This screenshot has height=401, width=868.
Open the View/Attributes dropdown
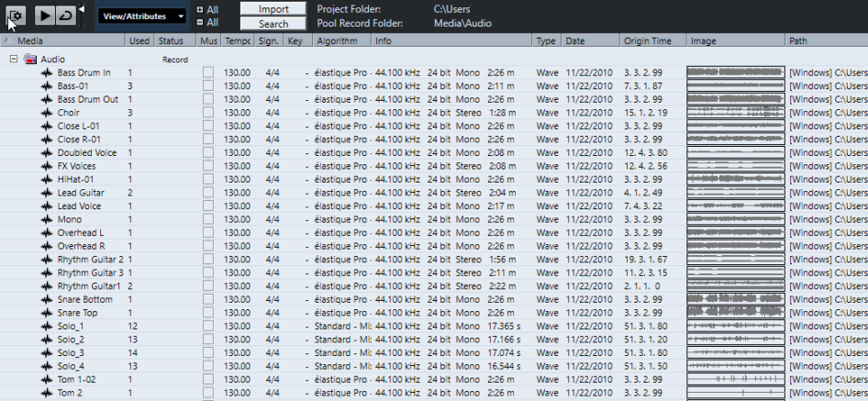coord(141,17)
